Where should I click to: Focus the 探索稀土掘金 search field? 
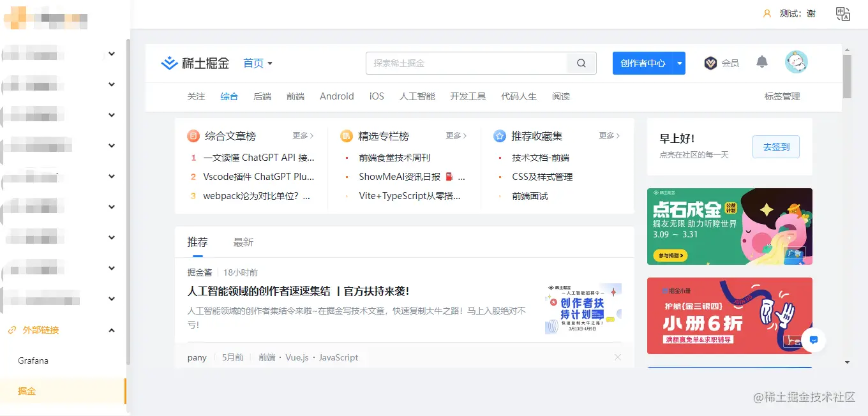coord(467,63)
